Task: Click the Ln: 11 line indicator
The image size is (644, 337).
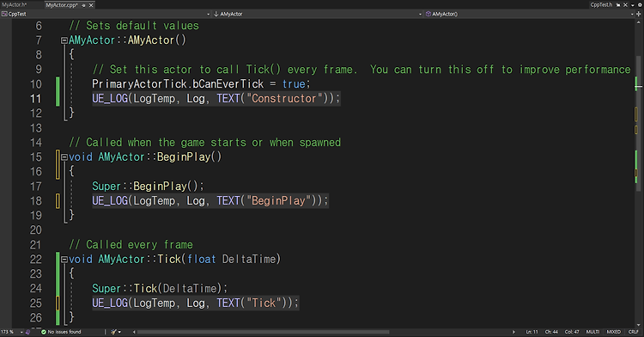Action: [x=532, y=332]
